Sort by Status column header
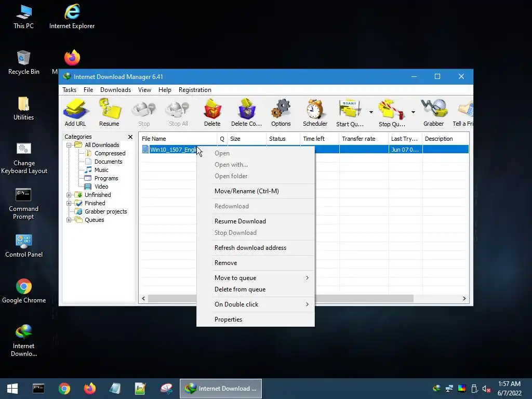Viewport: 532px width, 399px height. click(283, 139)
